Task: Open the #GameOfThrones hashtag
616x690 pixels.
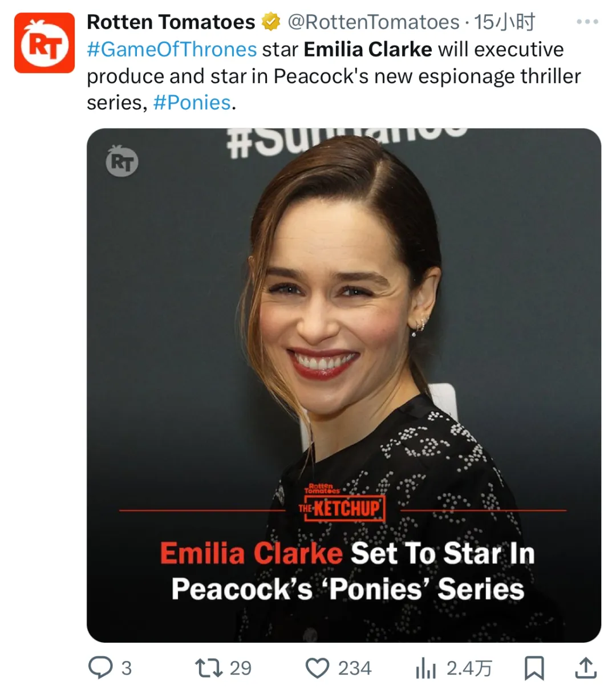Action: [172, 50]
